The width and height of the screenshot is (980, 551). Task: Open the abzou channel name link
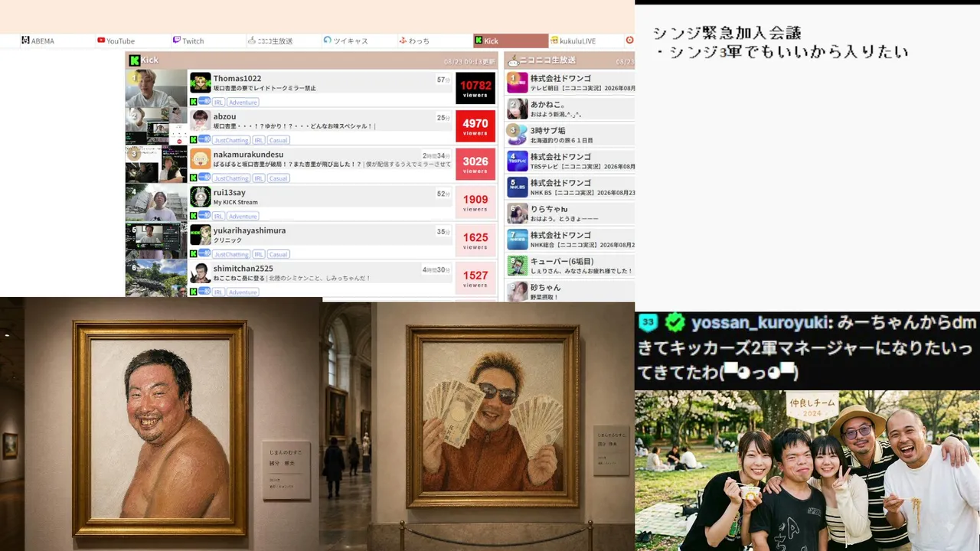[x=224, y=117]
